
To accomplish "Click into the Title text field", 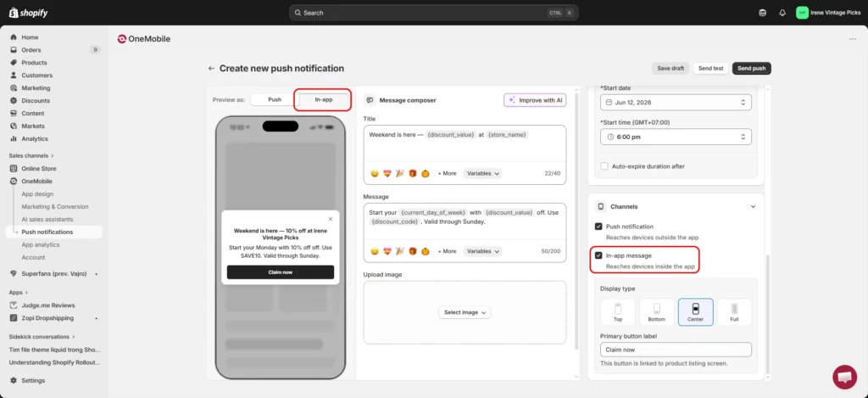I will tap(465, 143).
